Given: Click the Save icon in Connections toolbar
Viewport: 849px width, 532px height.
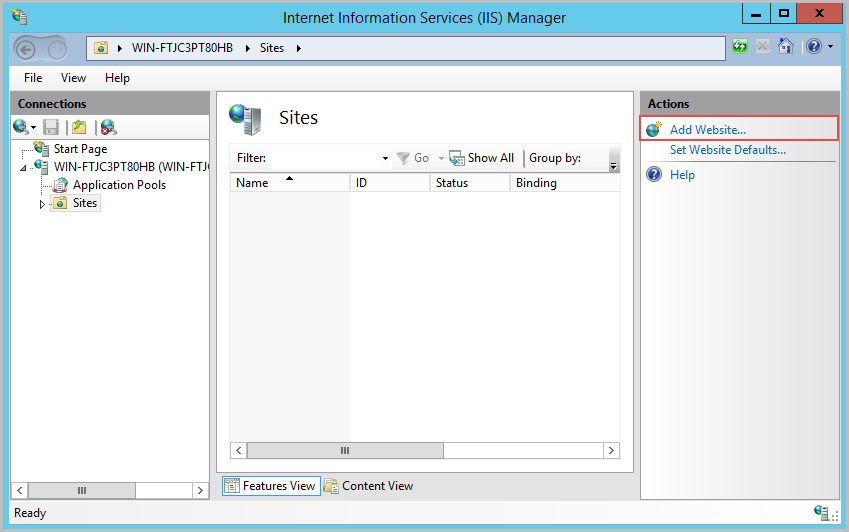Looking at the screenshot, I should pos(51,127).
